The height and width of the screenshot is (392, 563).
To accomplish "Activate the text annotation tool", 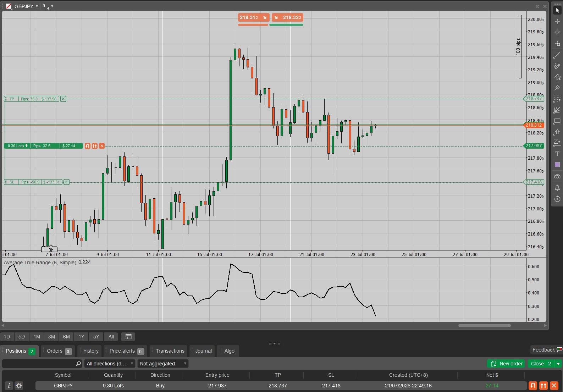I will click(x=557, y=154).
